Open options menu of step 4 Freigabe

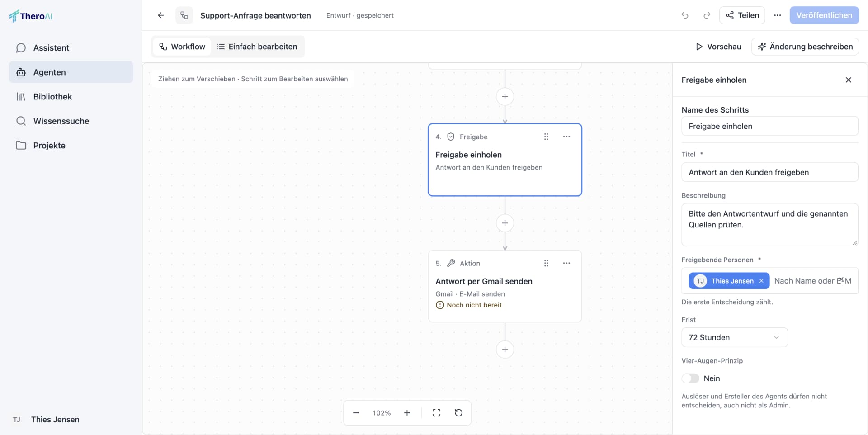point(566,137)
